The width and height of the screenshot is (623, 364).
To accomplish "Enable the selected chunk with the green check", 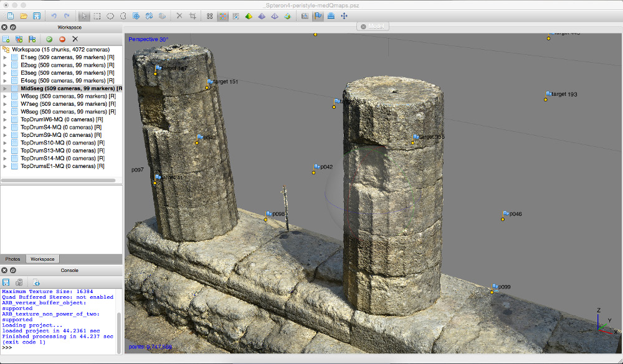I will (49, 39).
